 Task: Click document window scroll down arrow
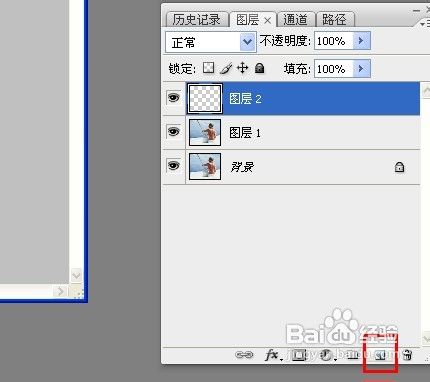point(76,275)
